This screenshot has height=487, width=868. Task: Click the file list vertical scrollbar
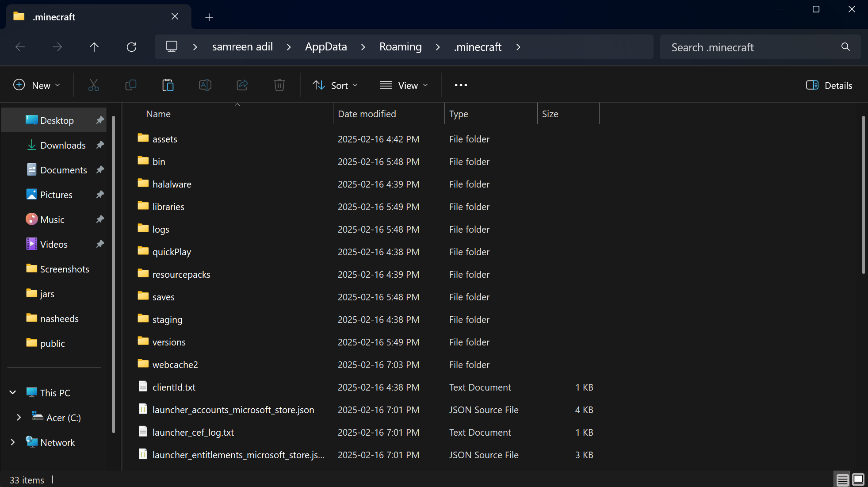863,195
